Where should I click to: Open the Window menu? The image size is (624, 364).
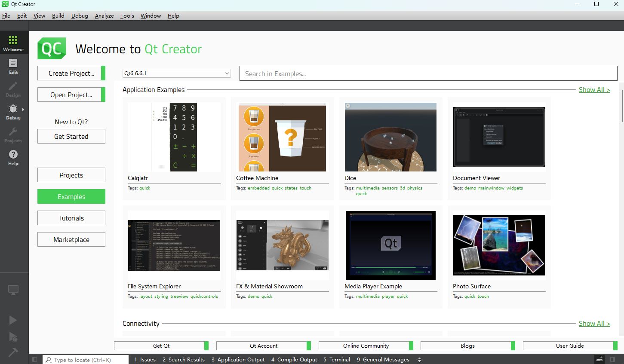tap(151, 15)
